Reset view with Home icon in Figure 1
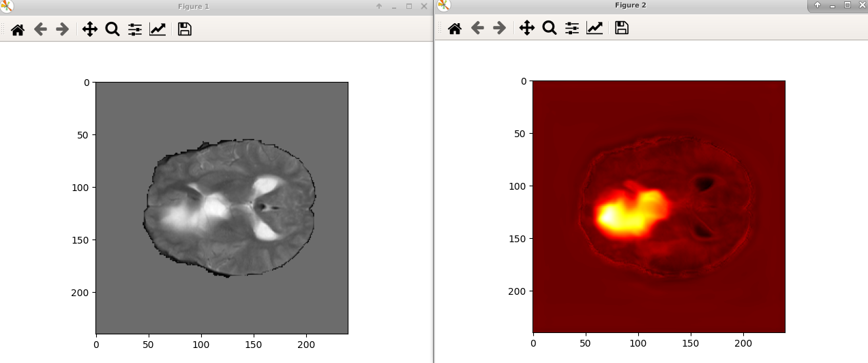This screenshot has width=868, height=363. point(18,29)
